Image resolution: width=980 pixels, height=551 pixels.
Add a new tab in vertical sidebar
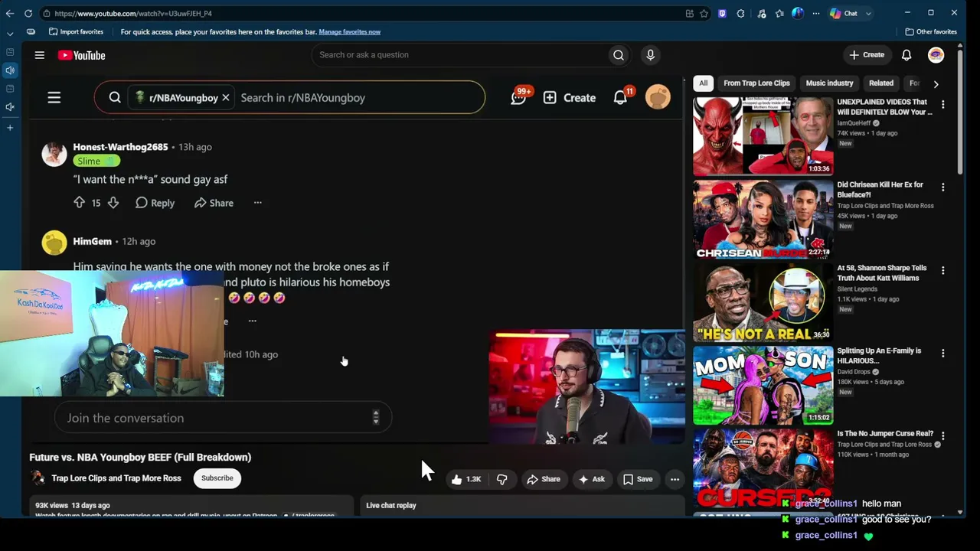tap(10, 128)
